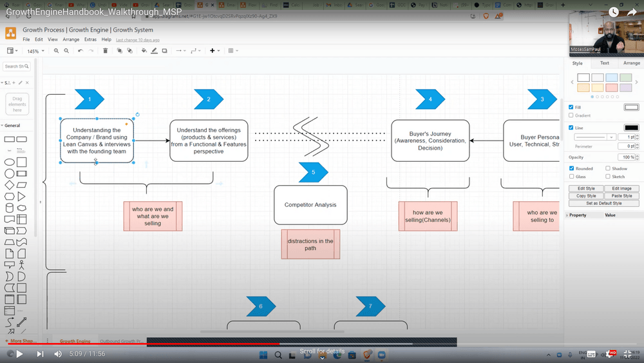The width and height of the screenshot is (644, 363).
Task: Click the To Front toolbar icon
Action: point(120,51)
